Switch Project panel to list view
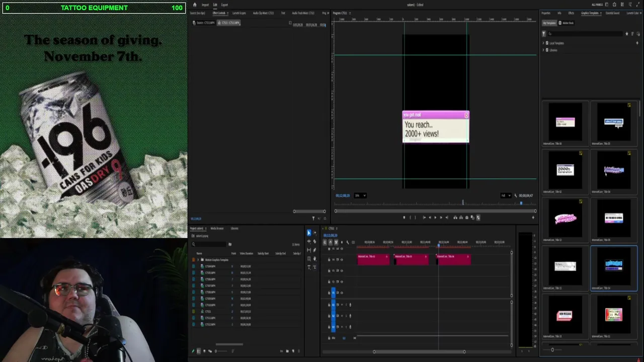Viewport: 644px width, 362px height. (199, 351)
